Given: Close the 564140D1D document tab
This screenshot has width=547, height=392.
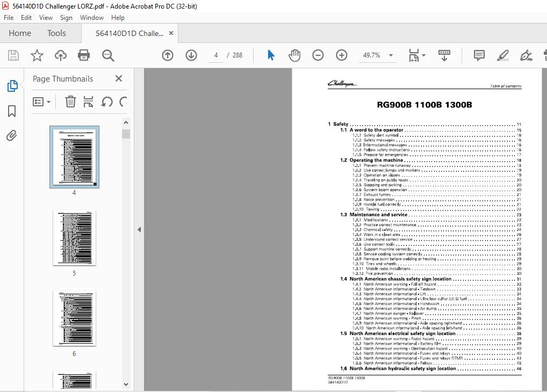Looking at the screenshot, I should [171, 33].
